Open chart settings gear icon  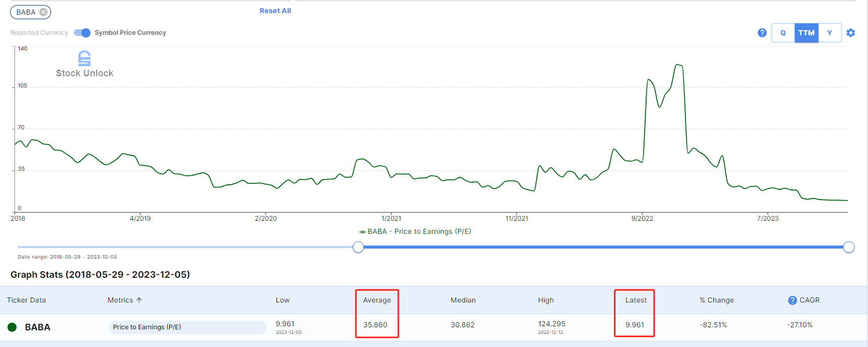click(x=851, y=33)
